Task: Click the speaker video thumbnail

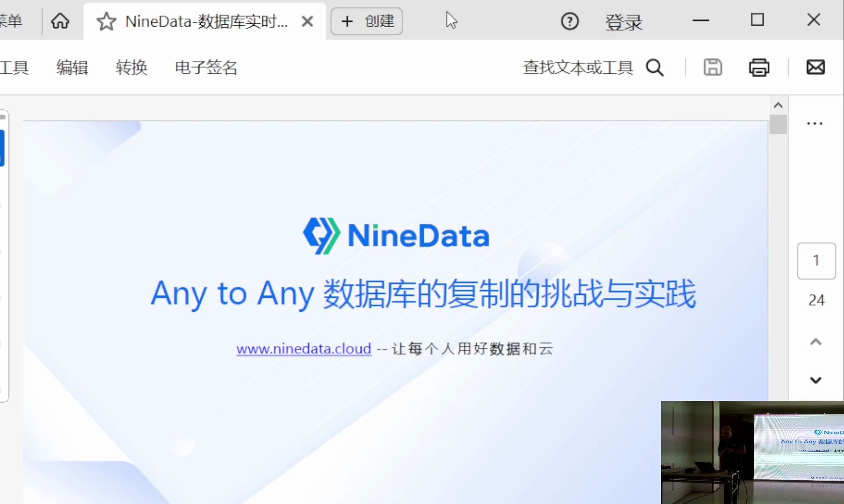Action: [x=752, y=452]
